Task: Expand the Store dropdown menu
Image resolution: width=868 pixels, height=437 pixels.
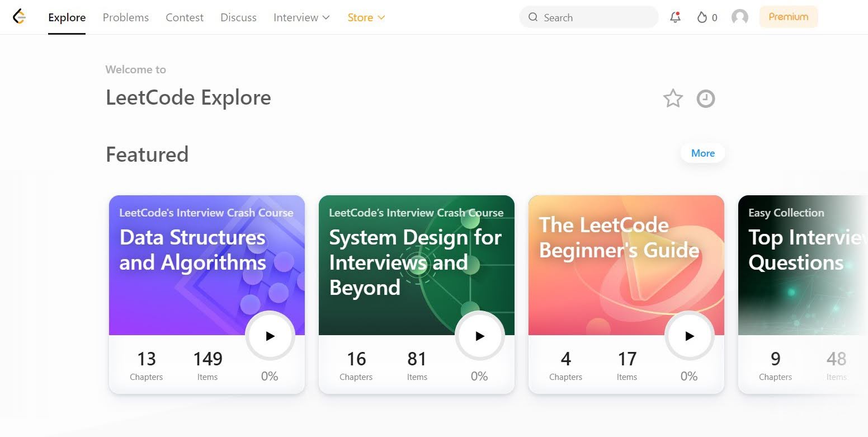Action: point(366,17)
